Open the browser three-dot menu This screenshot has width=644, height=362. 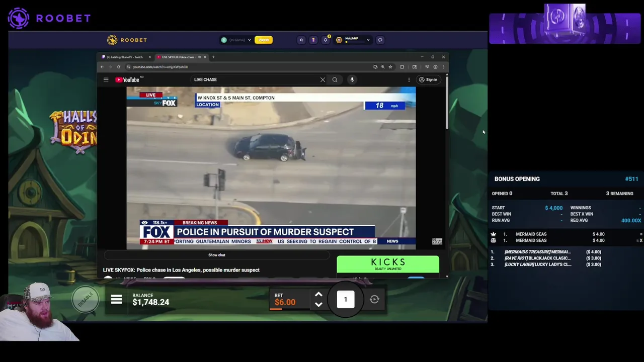coord(443,67)
